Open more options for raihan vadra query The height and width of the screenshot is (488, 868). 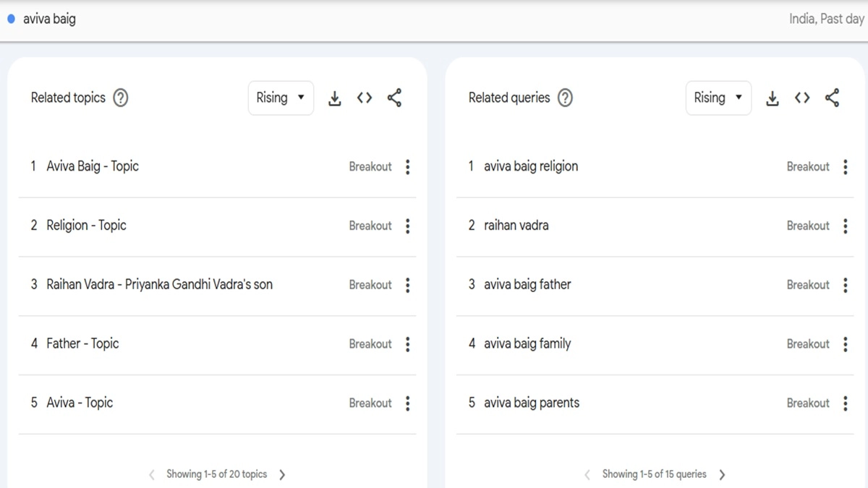pos(846,226)
